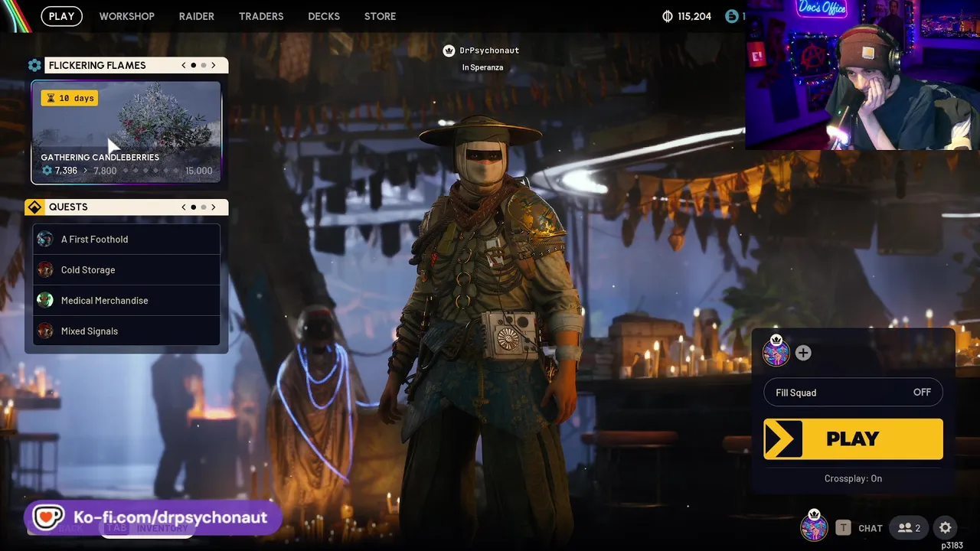Viewport: 980px width, 551px height.
Task: Open the A First Foothold quest
Action: [126, 239]
